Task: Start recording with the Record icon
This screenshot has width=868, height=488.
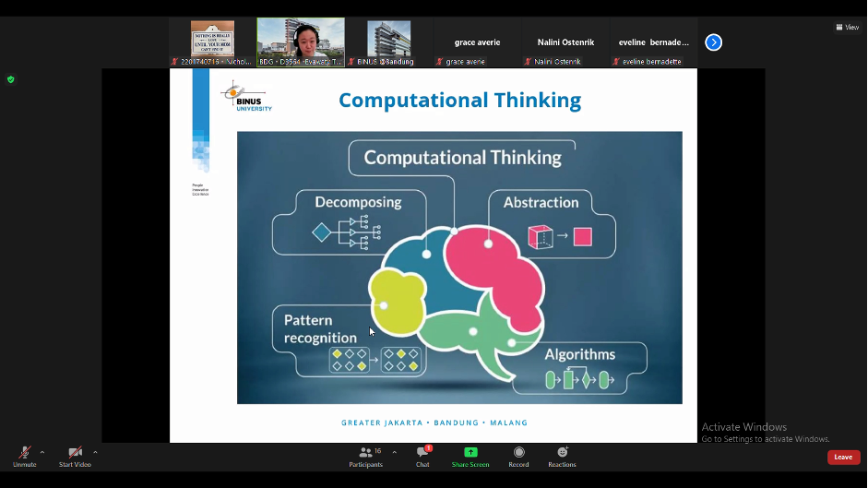Action: tap(518, 453)
